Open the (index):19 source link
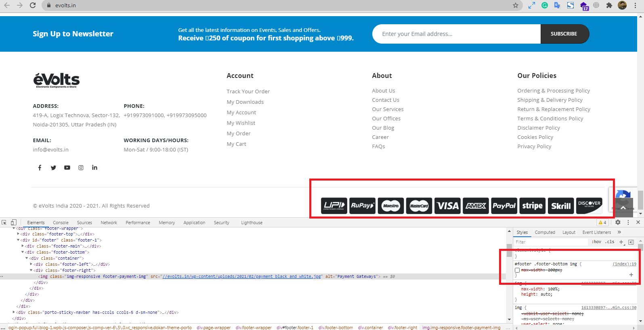Image resolution: width=644 pixels, height=330 pixels. tap(624, 264)
